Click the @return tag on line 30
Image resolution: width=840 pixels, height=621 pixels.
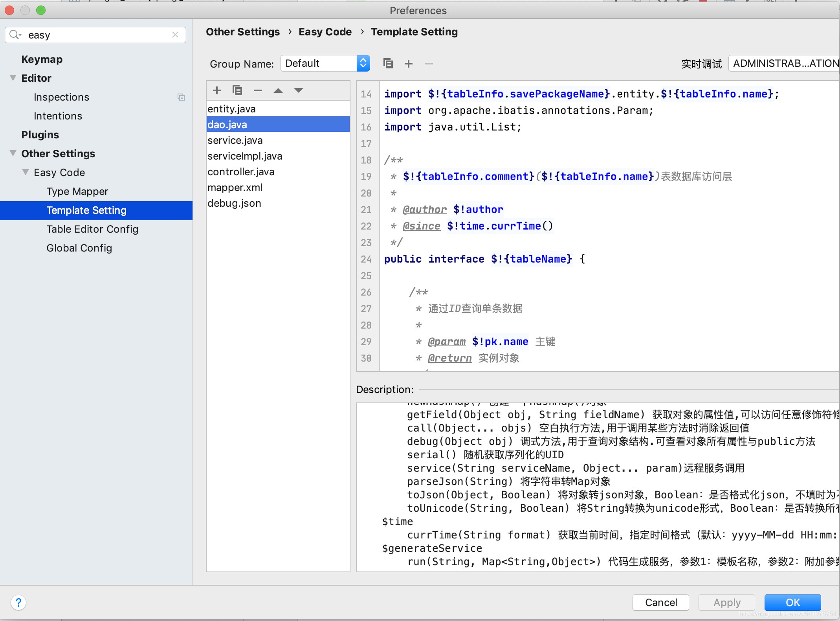[450, 358]
